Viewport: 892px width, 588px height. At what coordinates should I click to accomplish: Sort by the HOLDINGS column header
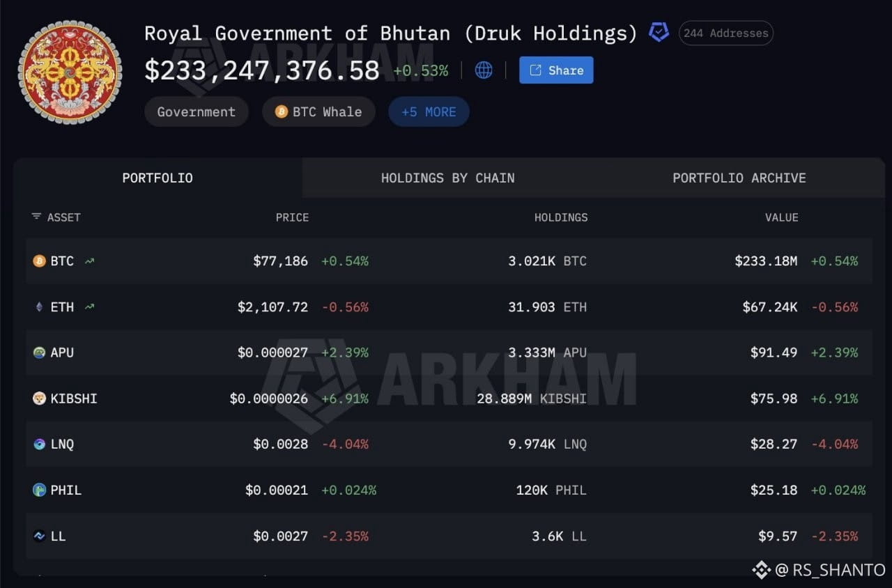tap(561, 217)
